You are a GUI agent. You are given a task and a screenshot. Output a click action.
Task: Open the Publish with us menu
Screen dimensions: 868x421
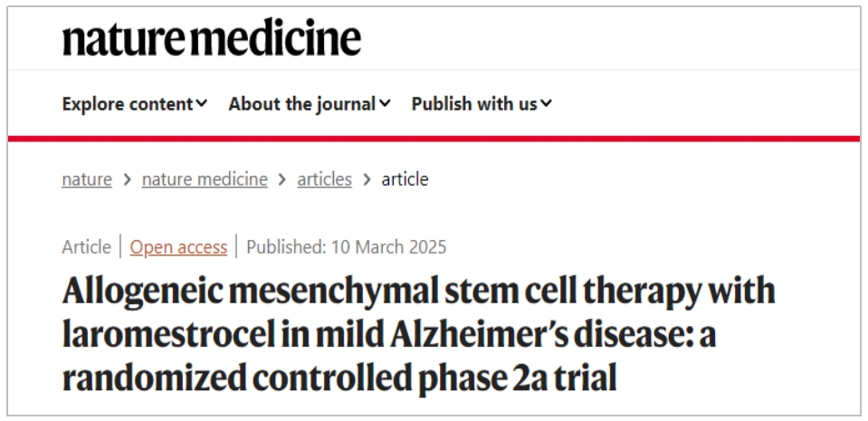pyautogui.click(x=474, y=104)
